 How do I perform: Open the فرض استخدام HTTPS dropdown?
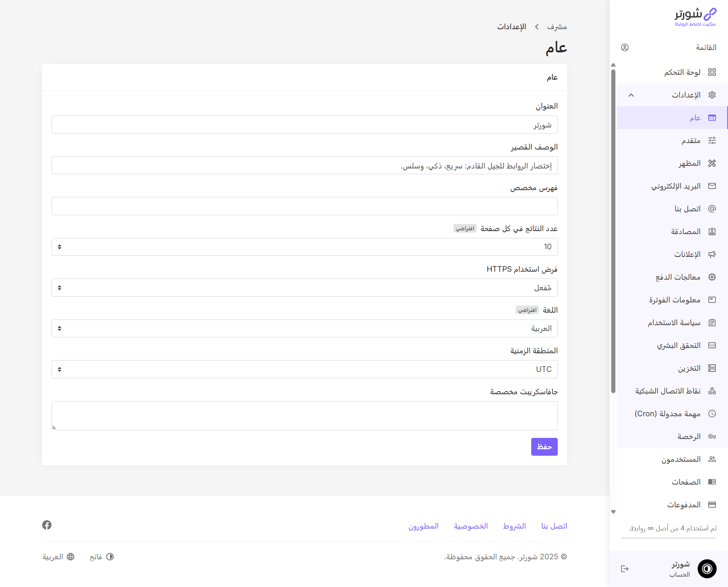click(304, 288)
